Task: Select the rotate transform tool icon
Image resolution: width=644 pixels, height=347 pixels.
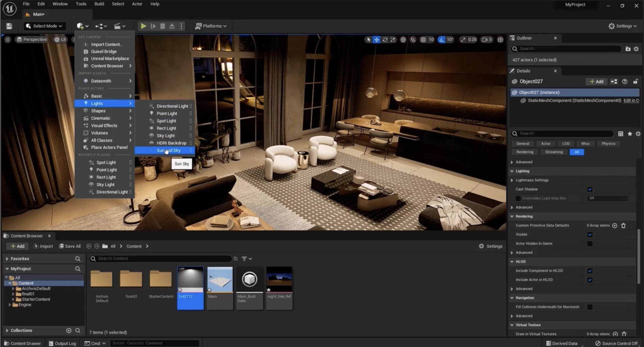Action: 385,39
